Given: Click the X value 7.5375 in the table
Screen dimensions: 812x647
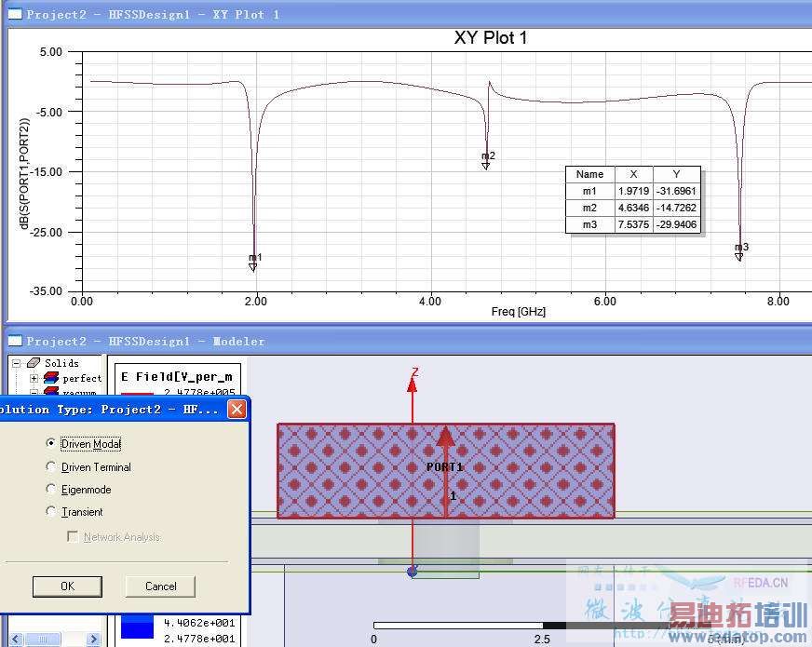Looking at the screenshot, I should click(x=634, y=224).
